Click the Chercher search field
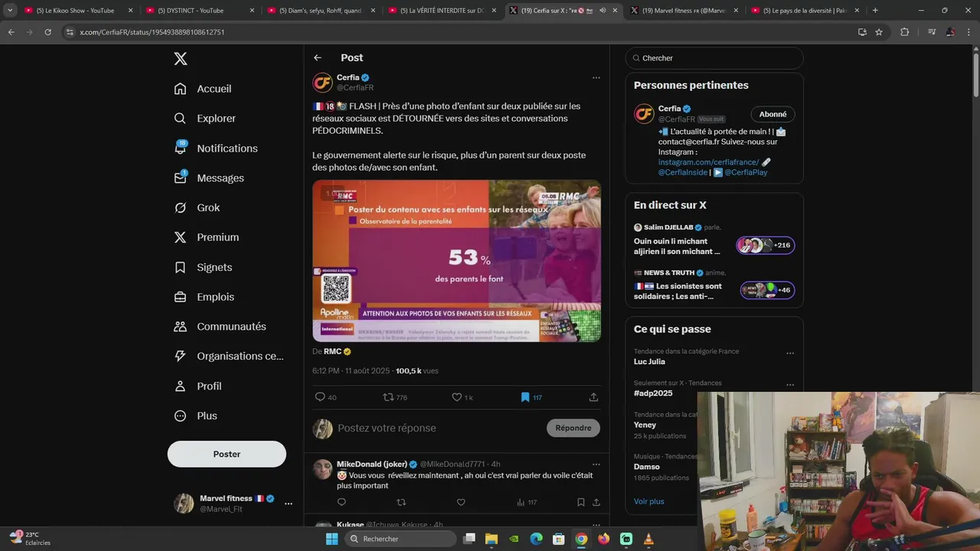Viewport: 980px width, 551px height. pos(714,58)
